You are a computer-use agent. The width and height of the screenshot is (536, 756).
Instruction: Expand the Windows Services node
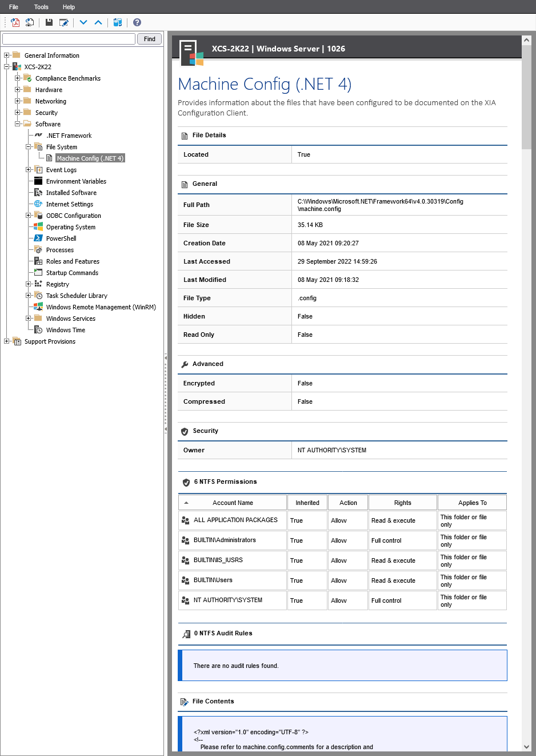coord(28,319)
